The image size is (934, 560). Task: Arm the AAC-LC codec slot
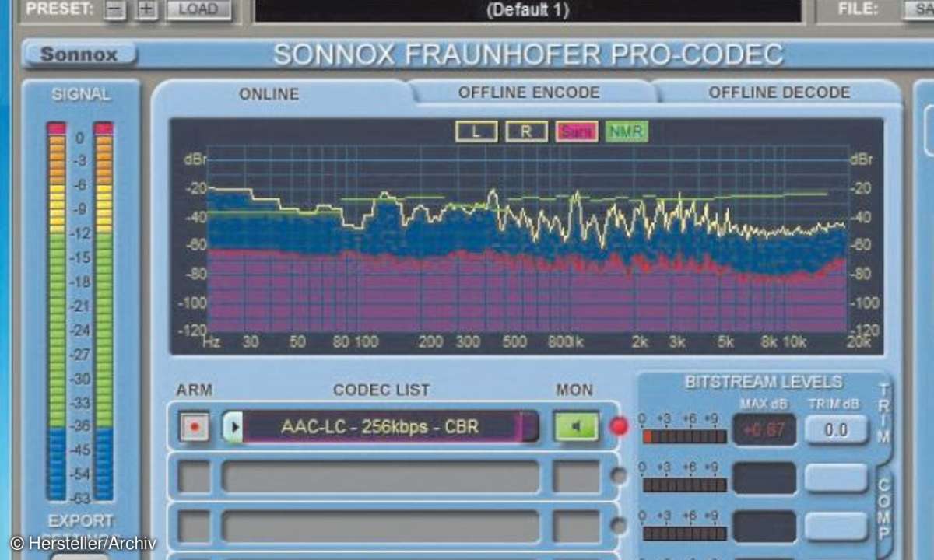point(193,427)
